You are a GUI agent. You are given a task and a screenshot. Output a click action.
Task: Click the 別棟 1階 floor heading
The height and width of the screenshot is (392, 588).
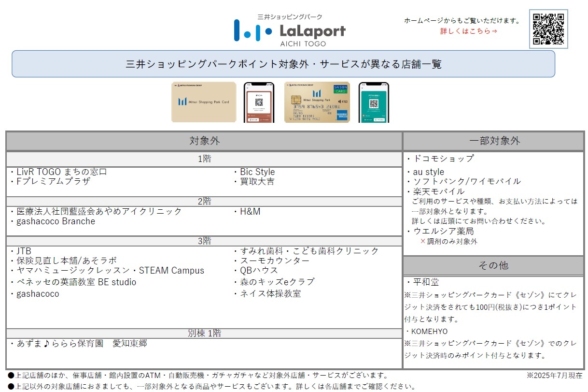[x=204, y=333]
